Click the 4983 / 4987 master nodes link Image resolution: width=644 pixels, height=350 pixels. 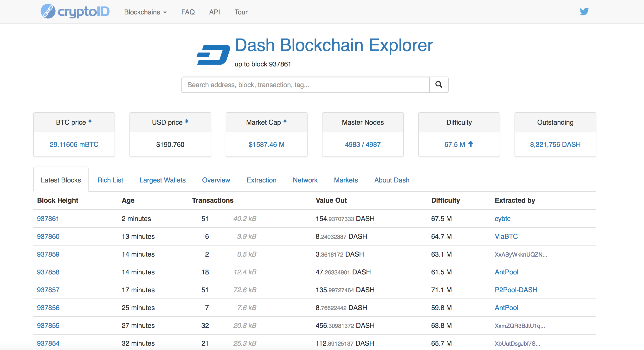pyautogui.click(x=363, y=144)
